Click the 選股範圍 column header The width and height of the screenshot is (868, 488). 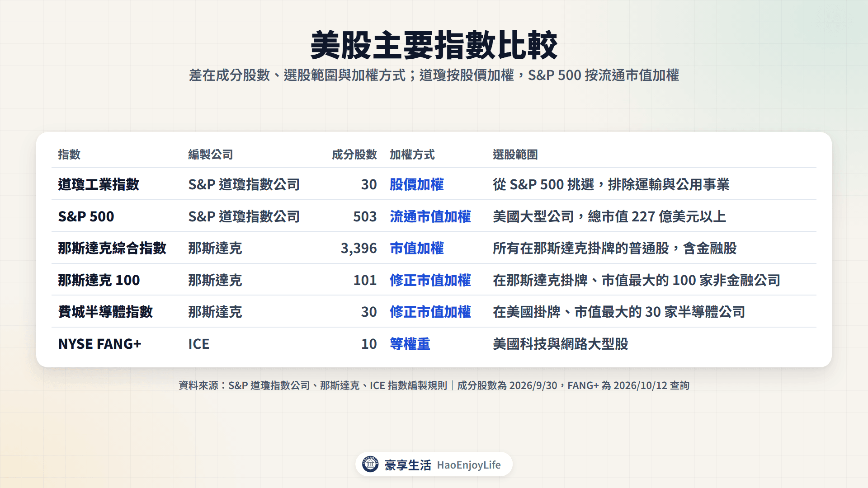pyautogui.click(x=515, y=155)
